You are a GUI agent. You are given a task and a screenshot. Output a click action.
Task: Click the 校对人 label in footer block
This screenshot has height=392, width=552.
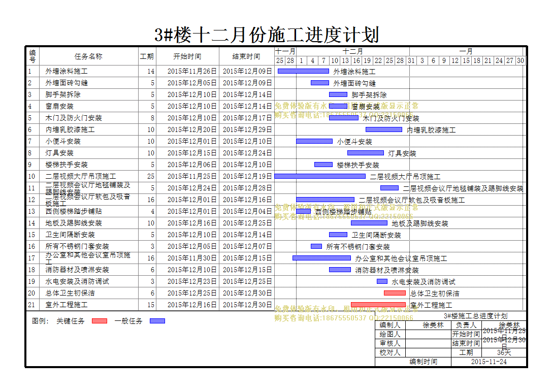pos(389,352)
